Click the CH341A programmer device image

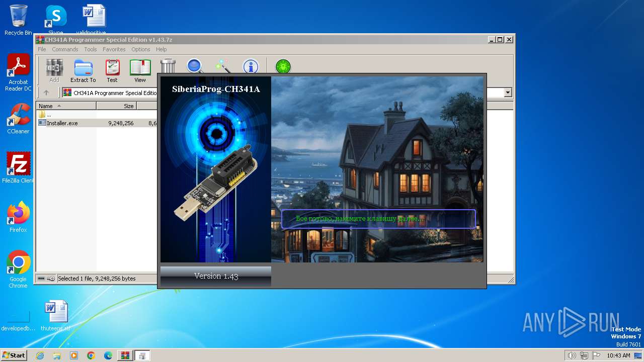[216, 183]
